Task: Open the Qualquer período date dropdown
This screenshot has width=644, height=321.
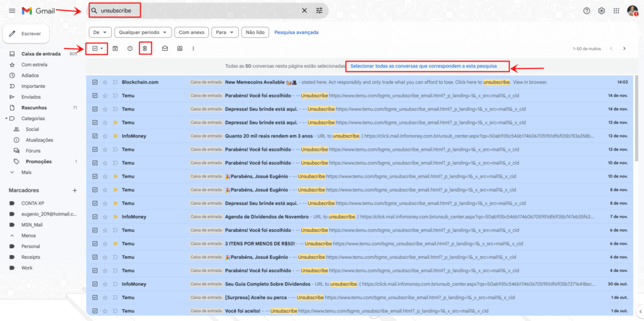Action: click(x=143, y=33)
